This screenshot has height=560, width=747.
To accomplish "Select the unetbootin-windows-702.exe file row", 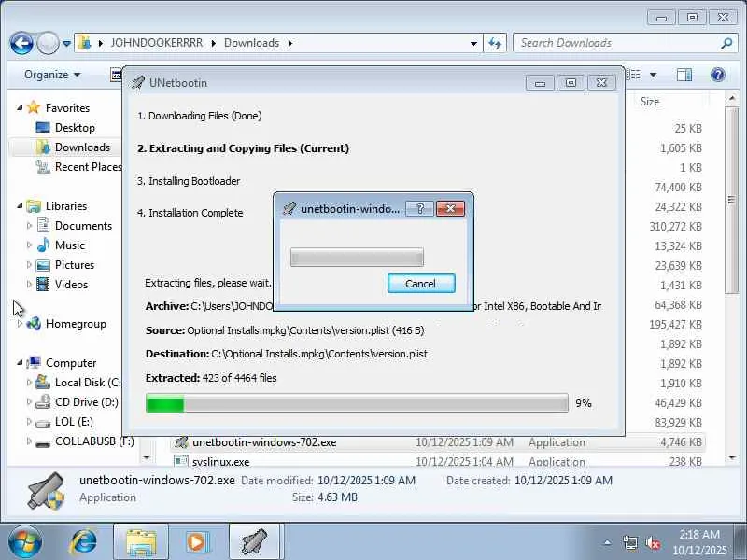I will pyautogui.click(x=437, y=442).
